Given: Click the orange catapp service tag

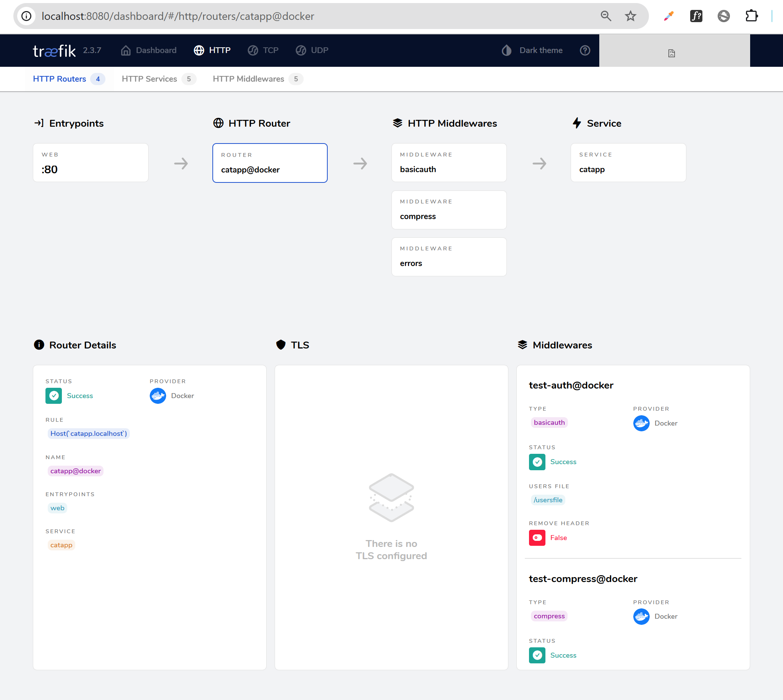Looking at the screenshot, I should tap(61, 545).
